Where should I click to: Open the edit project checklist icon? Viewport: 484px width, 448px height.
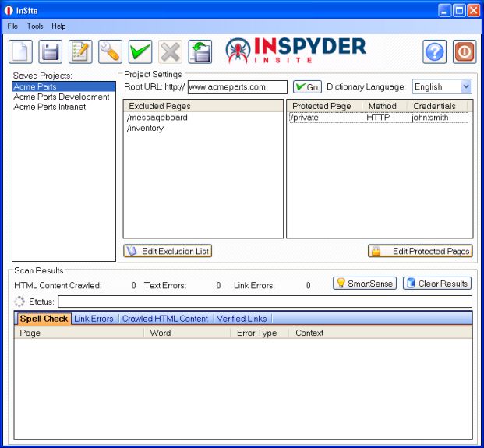(80, 51)
